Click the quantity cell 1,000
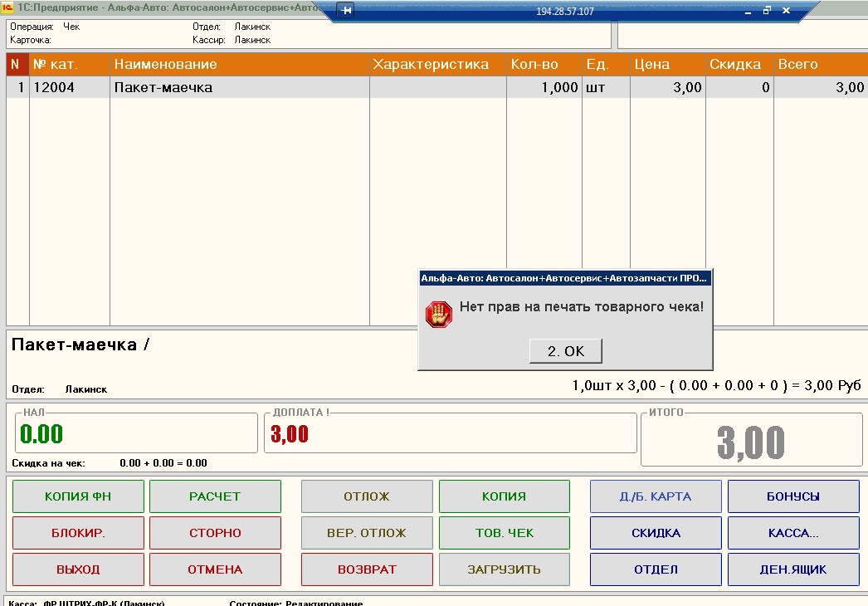868x606 pixels. pyautogui.click(x=544, y=87)
